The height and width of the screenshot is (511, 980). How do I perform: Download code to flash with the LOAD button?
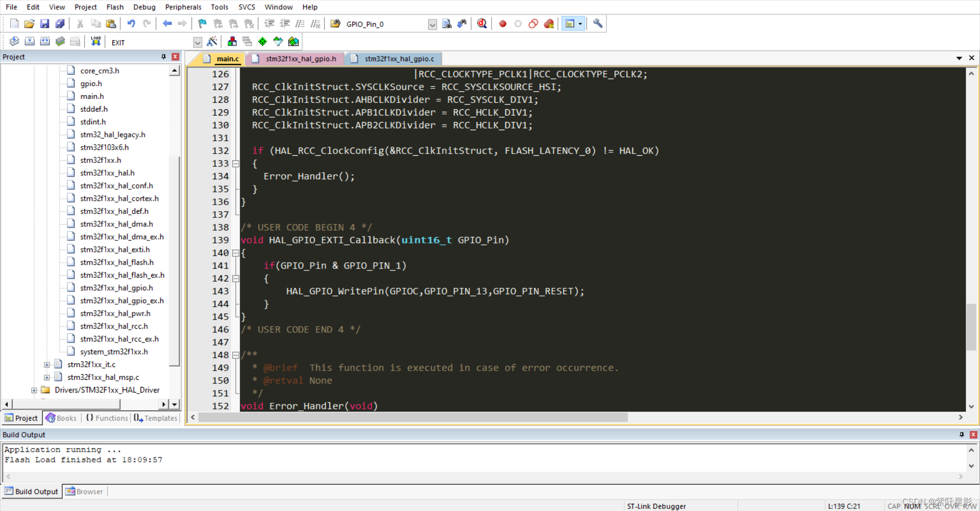[95, 41]
